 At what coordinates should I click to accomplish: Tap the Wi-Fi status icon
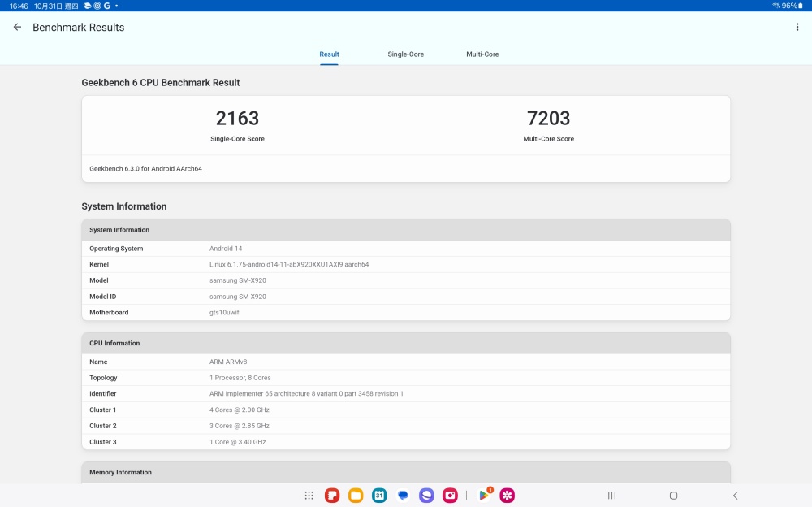(775, 6)
